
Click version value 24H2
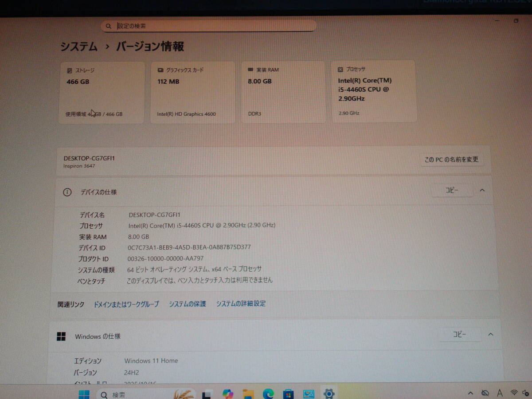click(131, 373)
